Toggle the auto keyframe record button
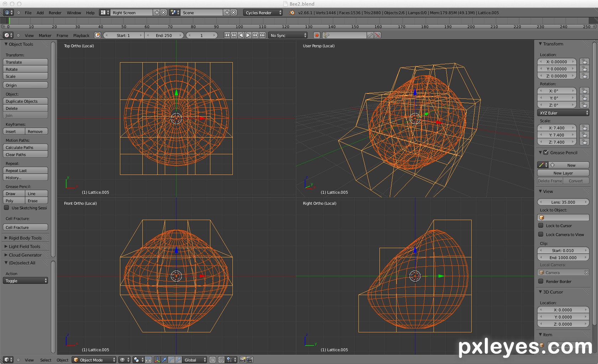The height and width of the screenshot is (364, 598). [x=316, y=35]
